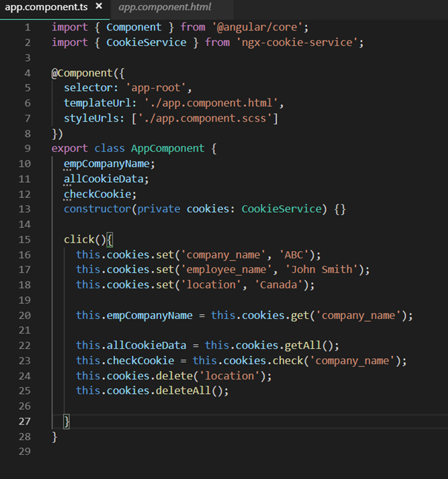The image size is (448, 479).
Task: Click the @Component decorator
Action: (82, 73)
